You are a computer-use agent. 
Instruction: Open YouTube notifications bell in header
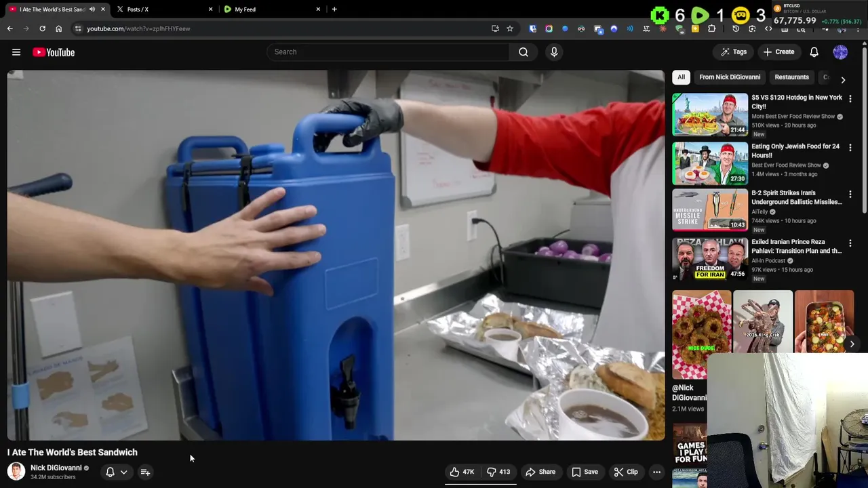point(814,52)
